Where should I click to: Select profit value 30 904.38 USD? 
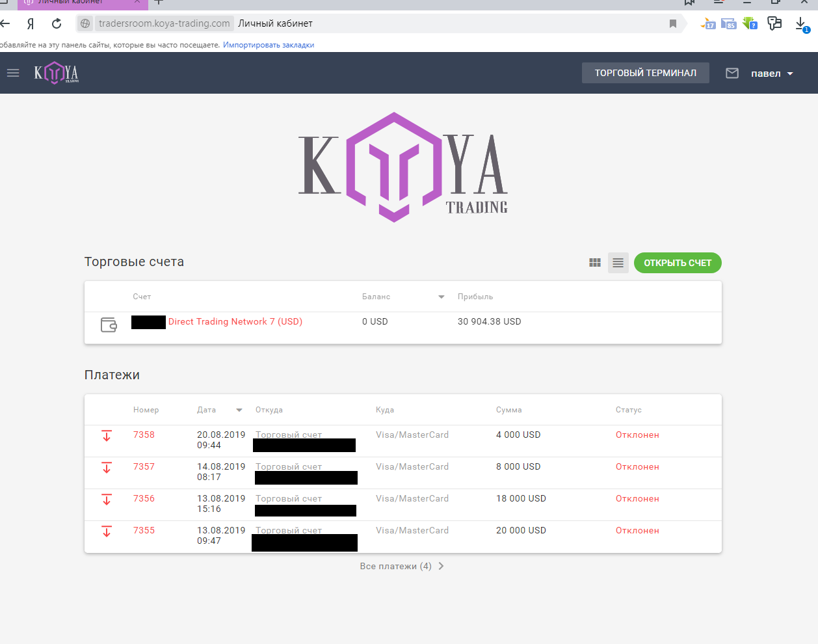pyautogui.click(x=489, y=321)
